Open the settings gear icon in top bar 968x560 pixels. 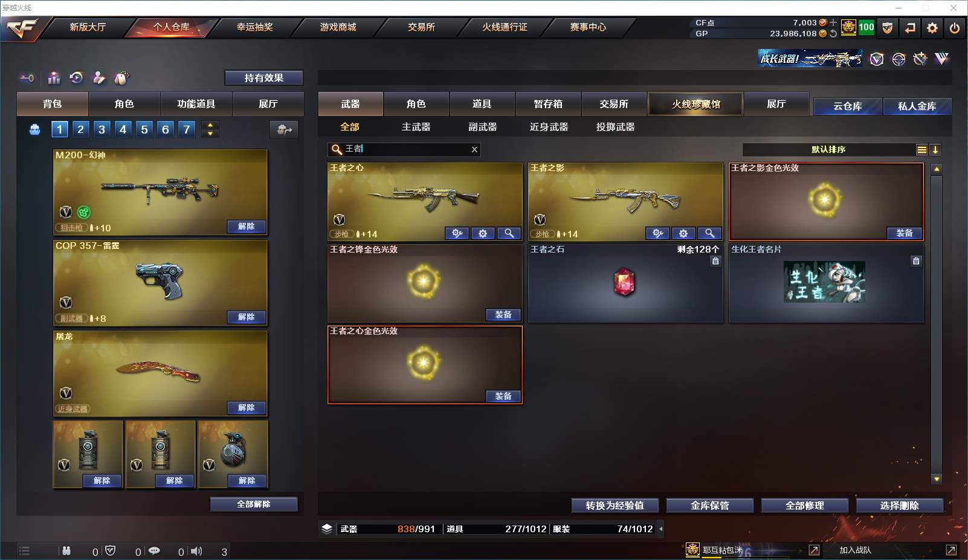(x=932, y=28)
